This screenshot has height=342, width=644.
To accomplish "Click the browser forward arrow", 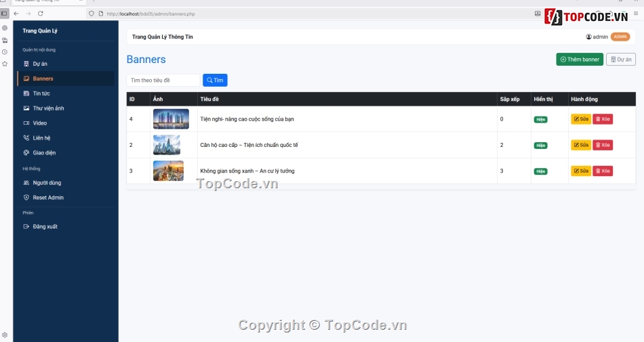I will tap(28, 14).
